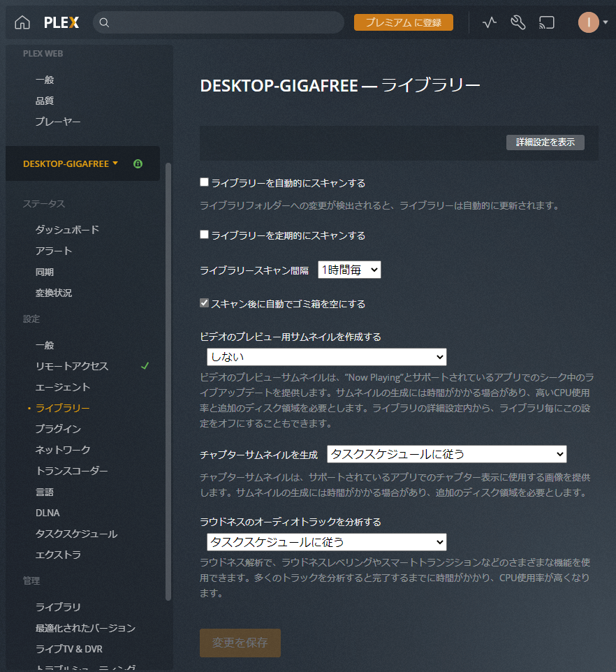
Task: Click the green lock icon beside DESKTOP-GIGAFREE
Action: (138, 163)
